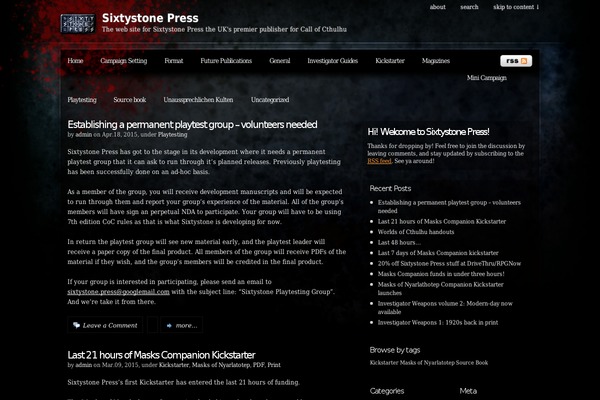This screenshot has width=600, height=400.
Task: Go to the Kickstarter menu item
Action: point(390,61)
